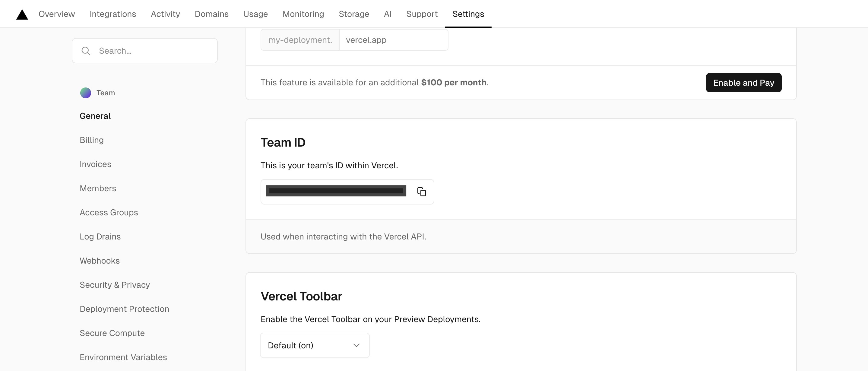The height and width of the screenshot is (371, 868).
Task: Open Webhooks settings page
Action: [x=100, y=261]
